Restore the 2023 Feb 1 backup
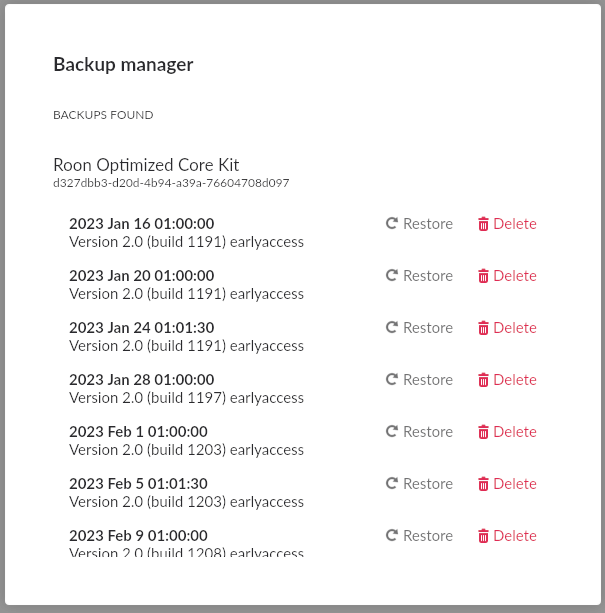The width and height of the screenshot is (605, 613). (x=419, y=432)
